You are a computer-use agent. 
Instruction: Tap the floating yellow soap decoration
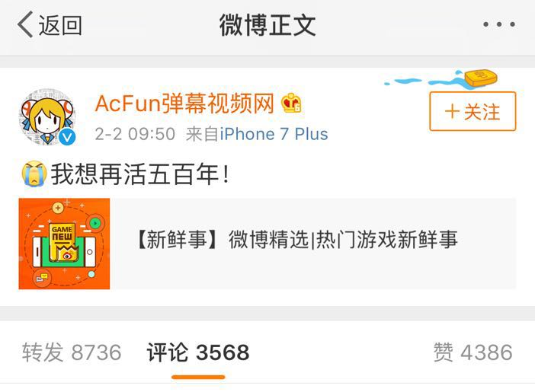[480, 78]
